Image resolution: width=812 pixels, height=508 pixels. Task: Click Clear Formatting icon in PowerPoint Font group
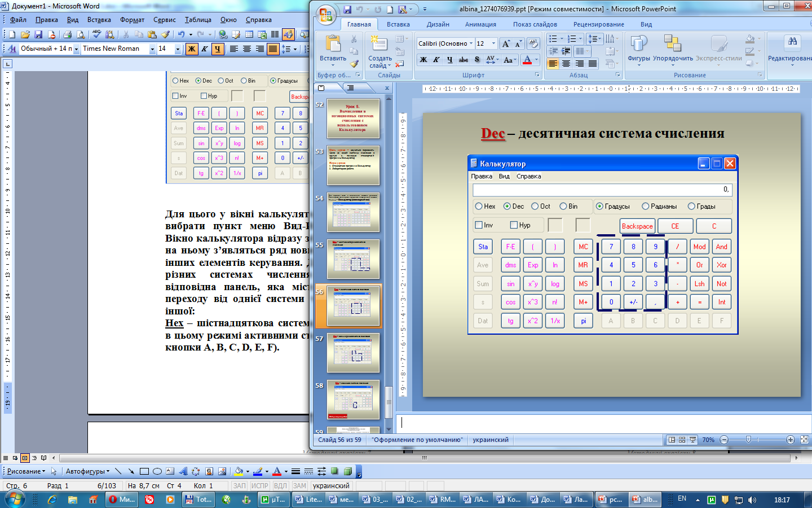coord(534,43)
